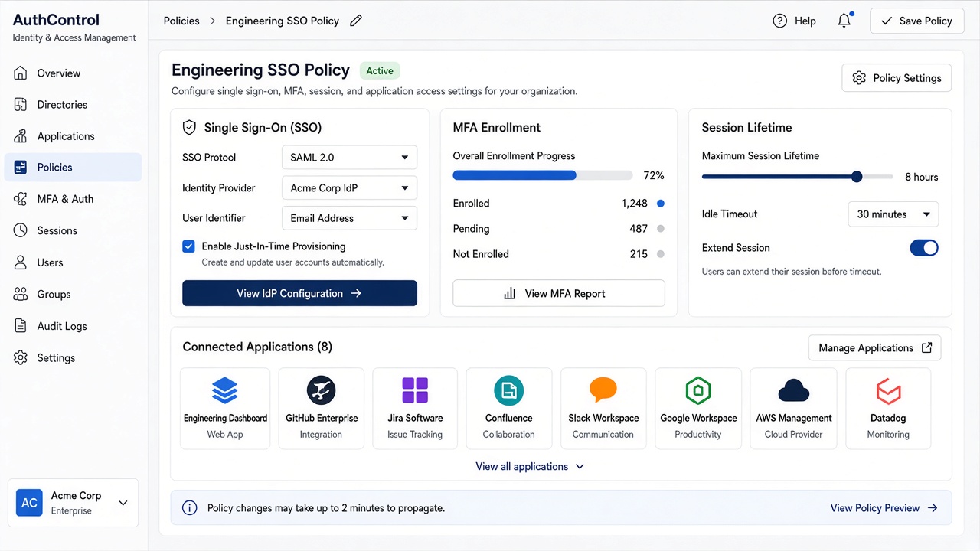Open the Engineering Dashboard app tile

225,408
